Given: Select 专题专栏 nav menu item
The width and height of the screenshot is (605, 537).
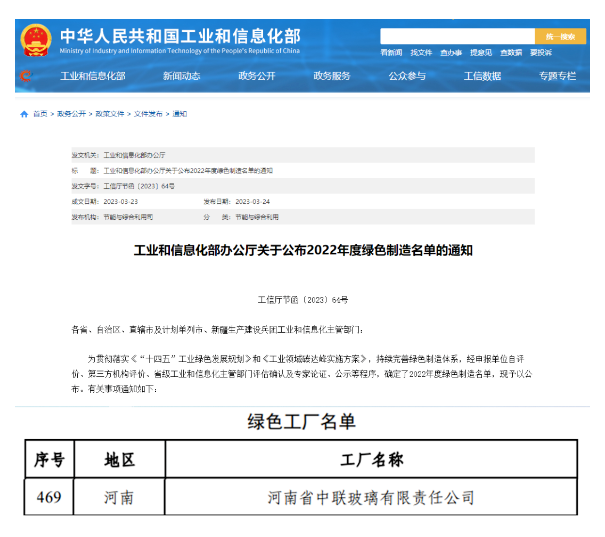Looking at the screenshot, I should pos(558,76).
